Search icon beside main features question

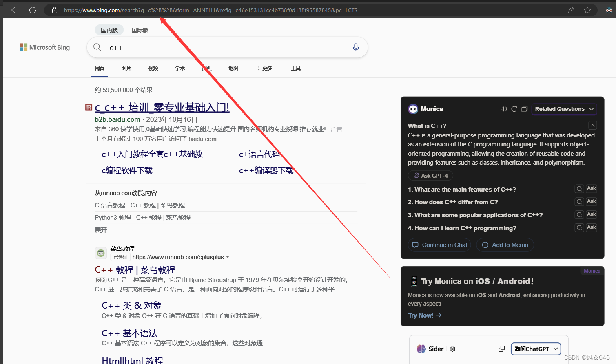point(579,189)
